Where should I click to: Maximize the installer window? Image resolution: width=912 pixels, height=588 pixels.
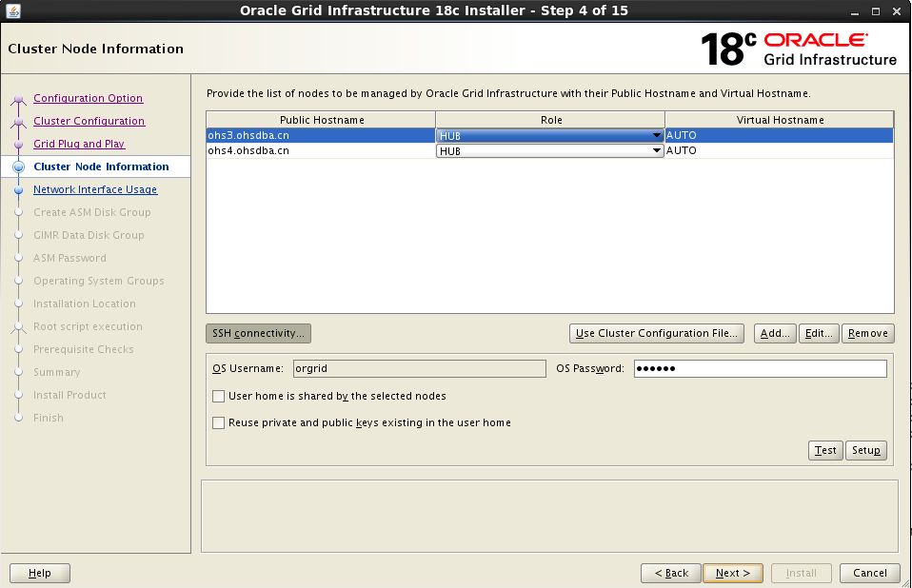pyautogui.click(x=876, y=11)
